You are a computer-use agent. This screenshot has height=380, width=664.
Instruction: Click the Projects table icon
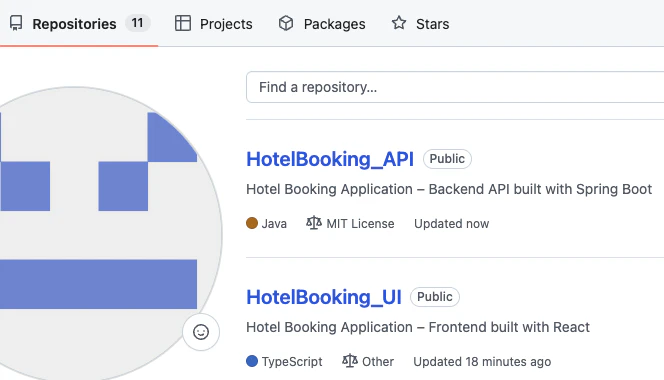pyautogui.click(x=183, y=23)
